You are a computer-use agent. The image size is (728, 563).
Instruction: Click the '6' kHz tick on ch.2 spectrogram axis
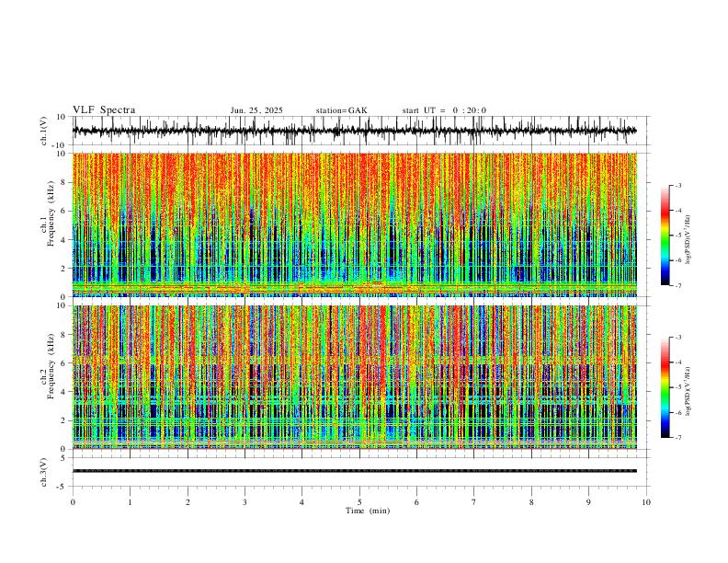pos(64,363)
